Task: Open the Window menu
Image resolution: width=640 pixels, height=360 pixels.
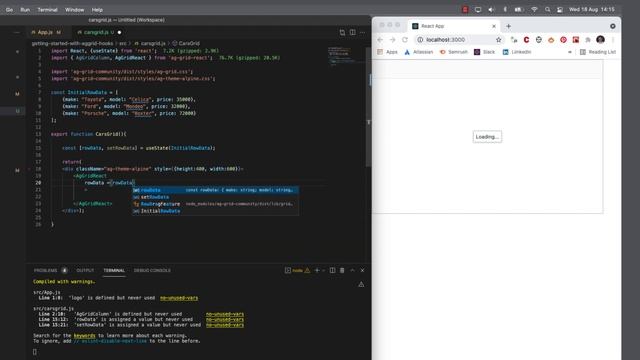Action: [x=74, y=9]
